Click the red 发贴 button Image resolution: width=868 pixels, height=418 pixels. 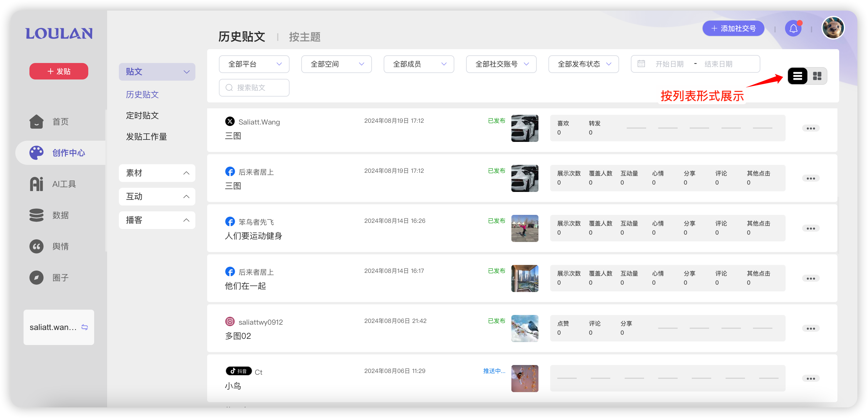pos(59,71)
